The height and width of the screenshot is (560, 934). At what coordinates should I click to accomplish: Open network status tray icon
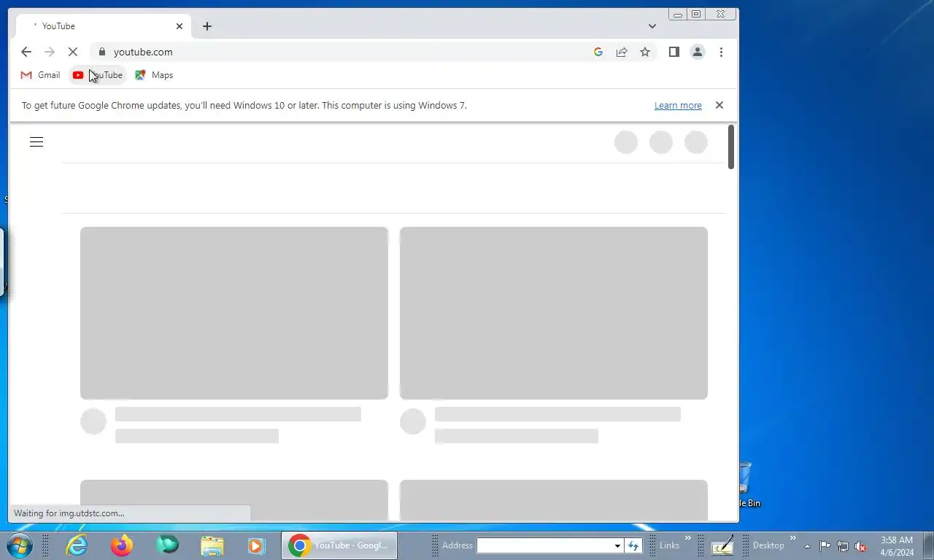843,546
